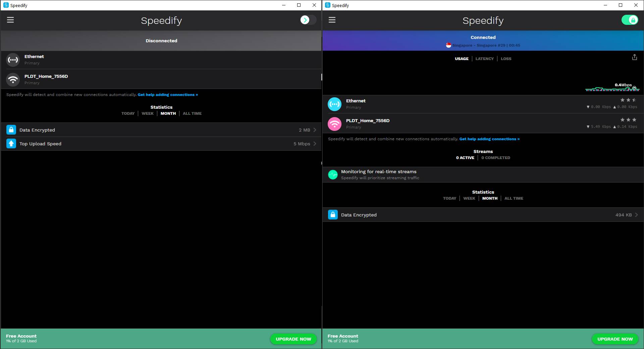This screenshot has width=644, height=349.
Task: Select MONTH statistics tab in left window
Action: point(168,113)
